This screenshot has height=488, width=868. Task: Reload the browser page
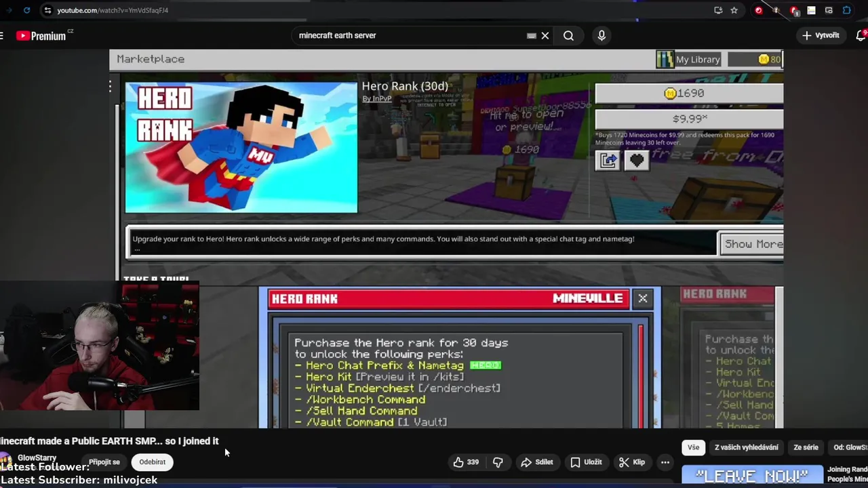click(26, 10)
